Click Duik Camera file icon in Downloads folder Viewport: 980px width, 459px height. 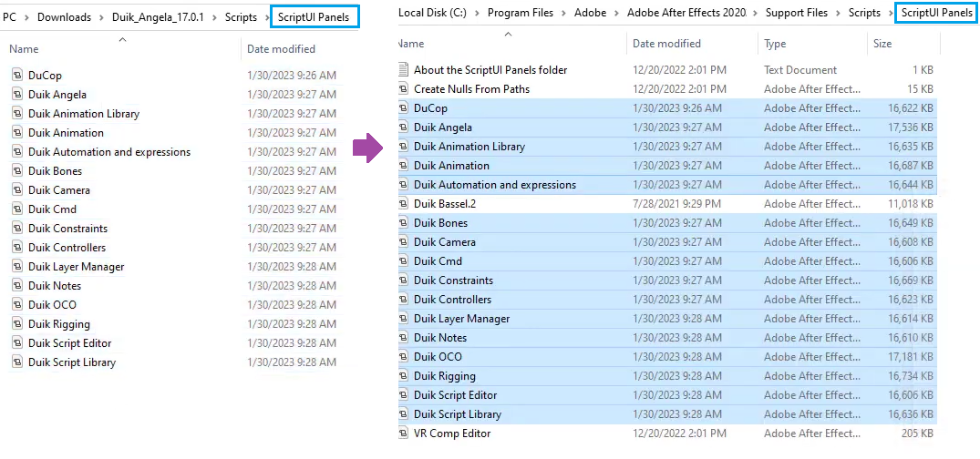17,189
